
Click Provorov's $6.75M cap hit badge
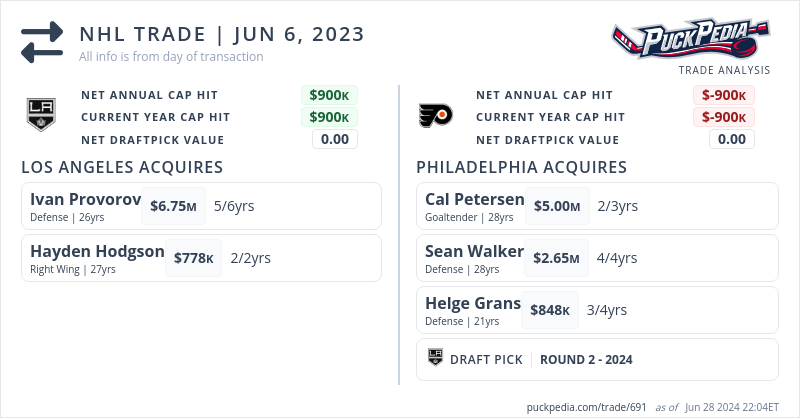(173, 206)
